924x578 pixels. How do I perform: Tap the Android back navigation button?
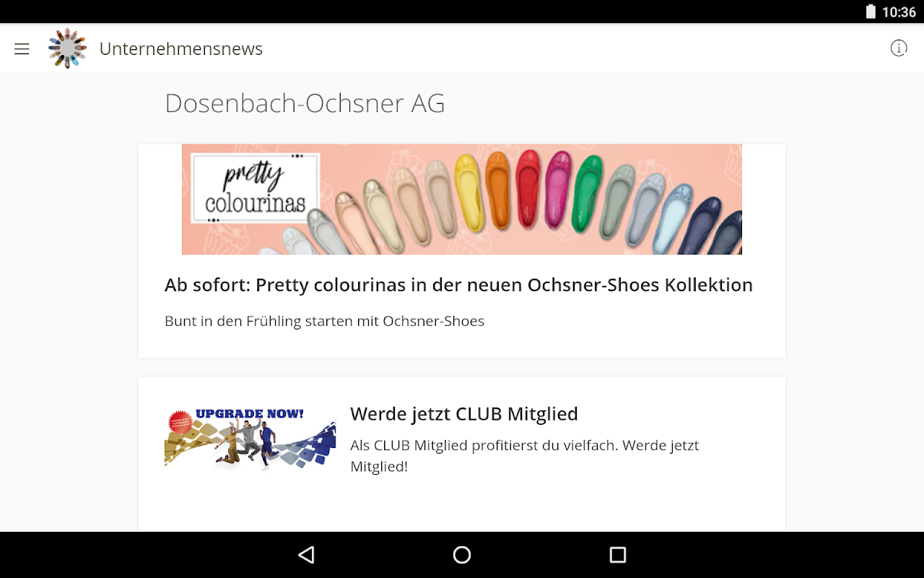[x=307, y=554]
